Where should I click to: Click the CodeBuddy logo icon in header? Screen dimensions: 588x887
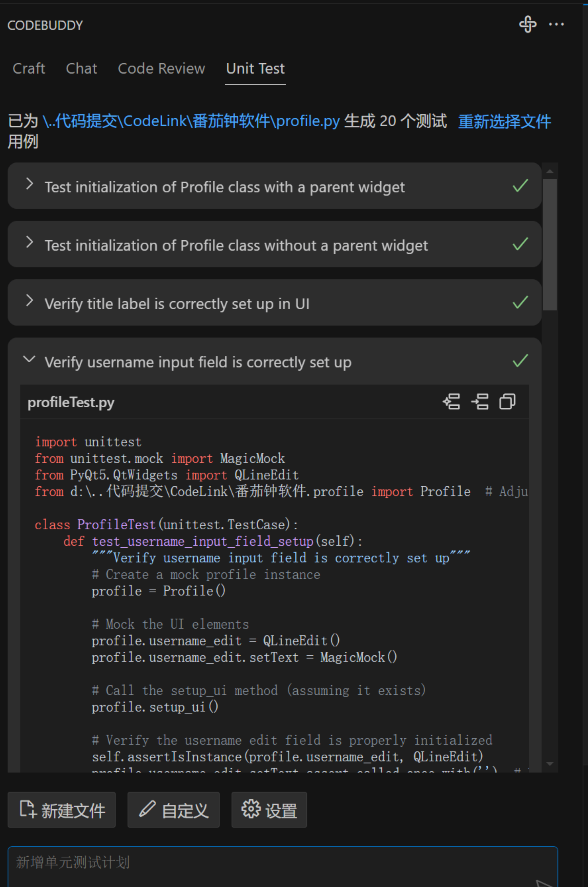coord(528,24)
